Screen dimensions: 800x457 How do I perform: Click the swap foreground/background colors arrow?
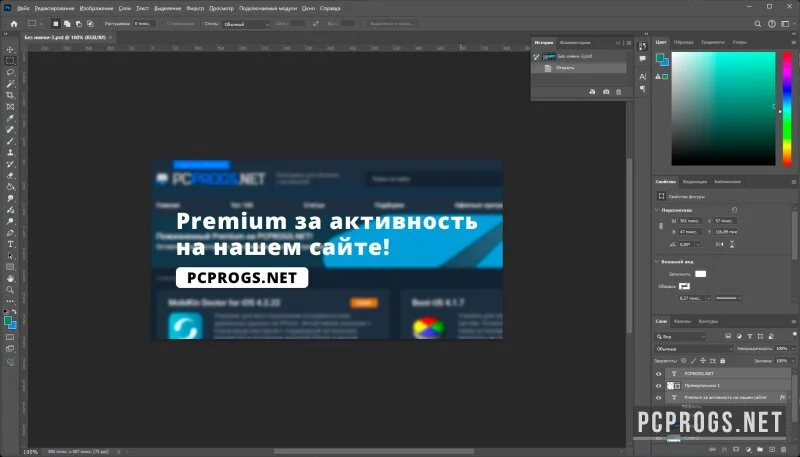(x=14, y=311)
